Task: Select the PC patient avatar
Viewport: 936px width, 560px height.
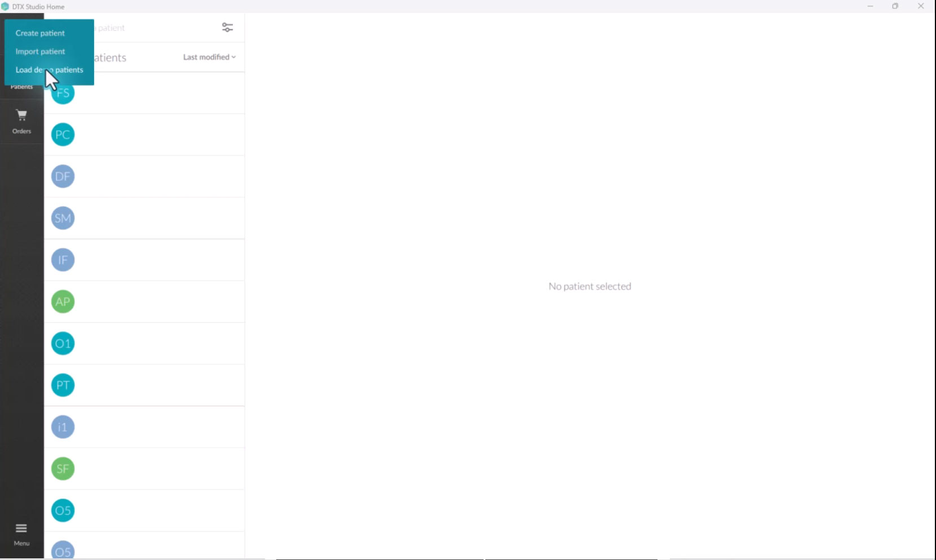Action: [63, 135]
